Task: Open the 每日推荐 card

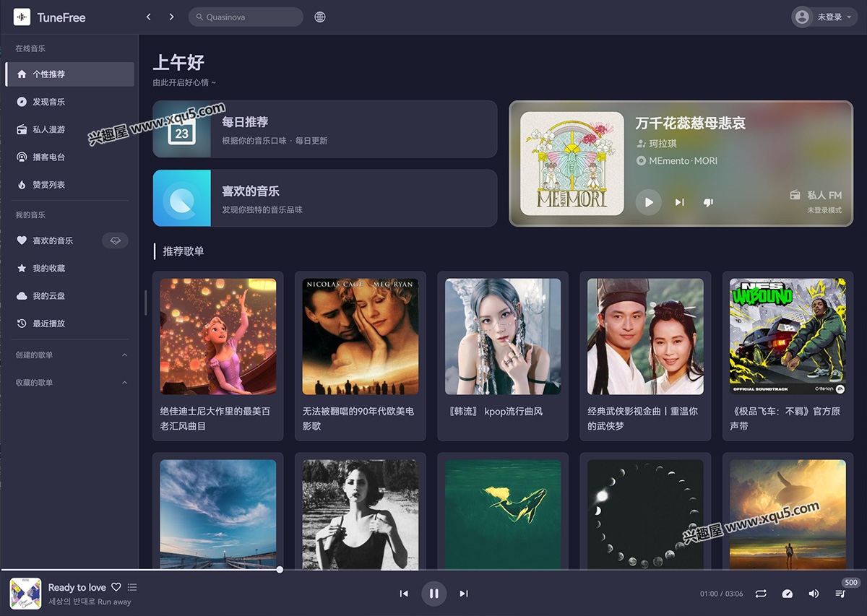Action: point(325,129)
